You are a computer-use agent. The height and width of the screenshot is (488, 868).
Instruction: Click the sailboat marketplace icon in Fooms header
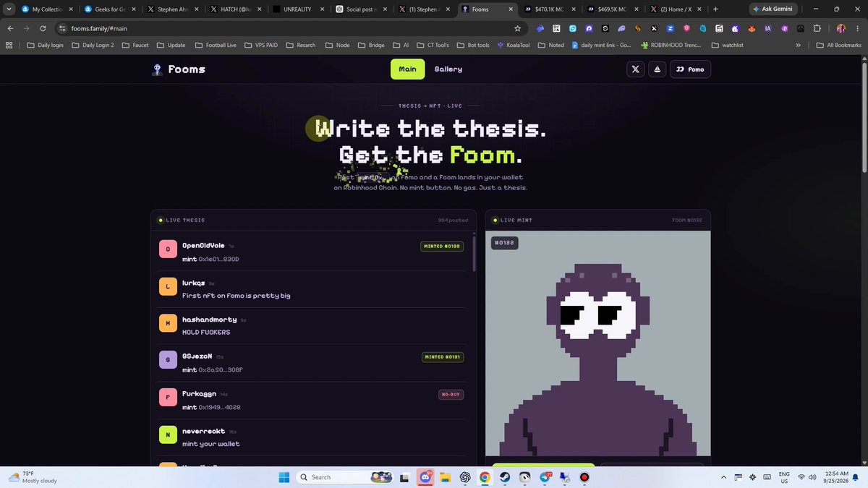click(x=657, y=69)
